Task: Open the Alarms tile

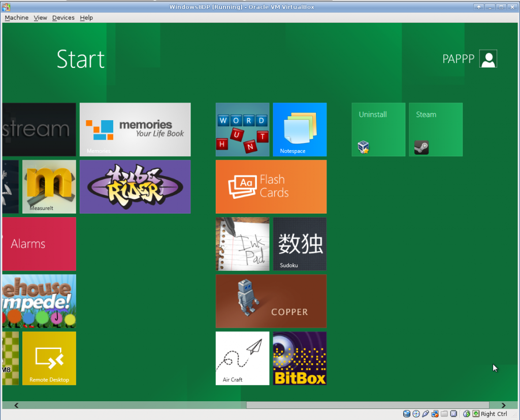Action: point(39,244)
